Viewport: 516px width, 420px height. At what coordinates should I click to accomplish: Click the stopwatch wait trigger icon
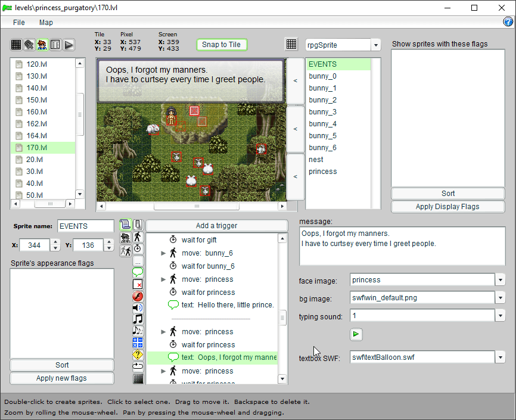pyautogui.click(x=138, y=248)
